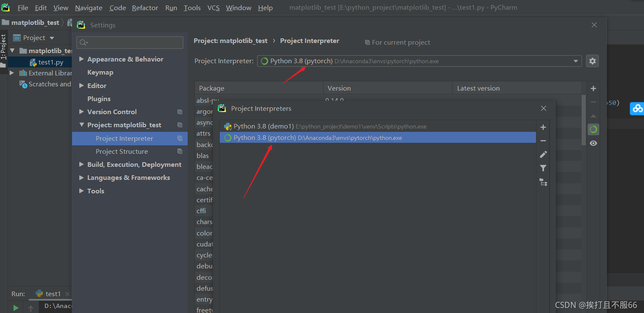Open the Refactor menu
This screenshot has height=313, width=644.
[x=145, y=8]
